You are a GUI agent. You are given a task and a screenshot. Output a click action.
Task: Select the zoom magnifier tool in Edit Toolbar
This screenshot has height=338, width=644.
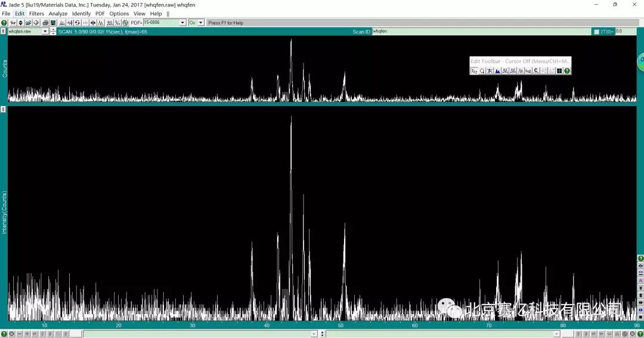[482, 71]
